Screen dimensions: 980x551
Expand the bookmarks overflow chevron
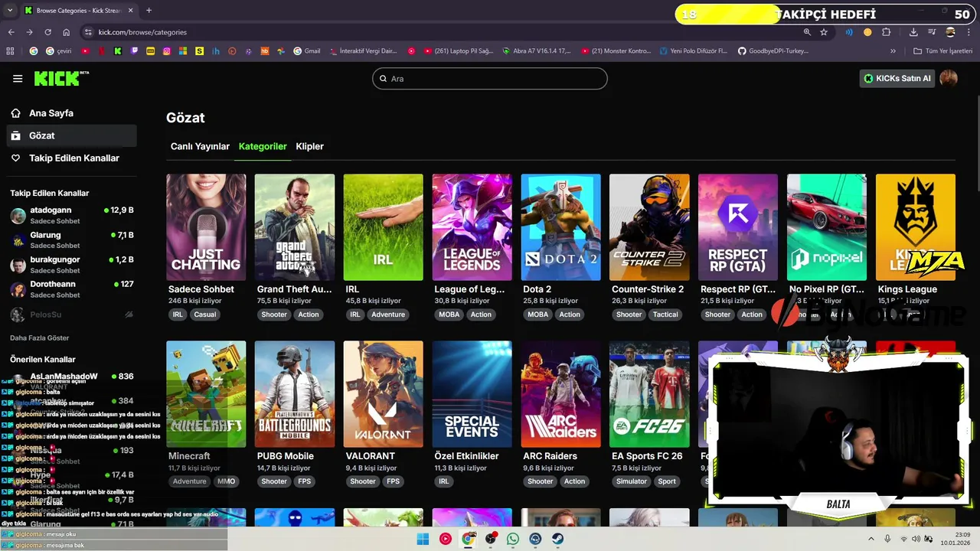(893, 51)
